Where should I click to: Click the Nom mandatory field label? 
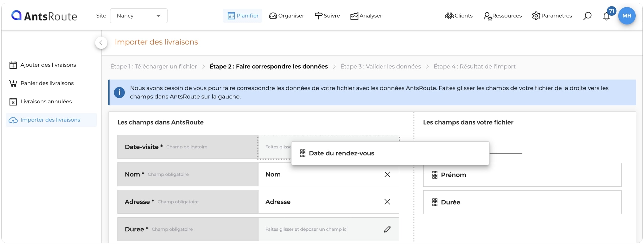[x=188, y=174]
